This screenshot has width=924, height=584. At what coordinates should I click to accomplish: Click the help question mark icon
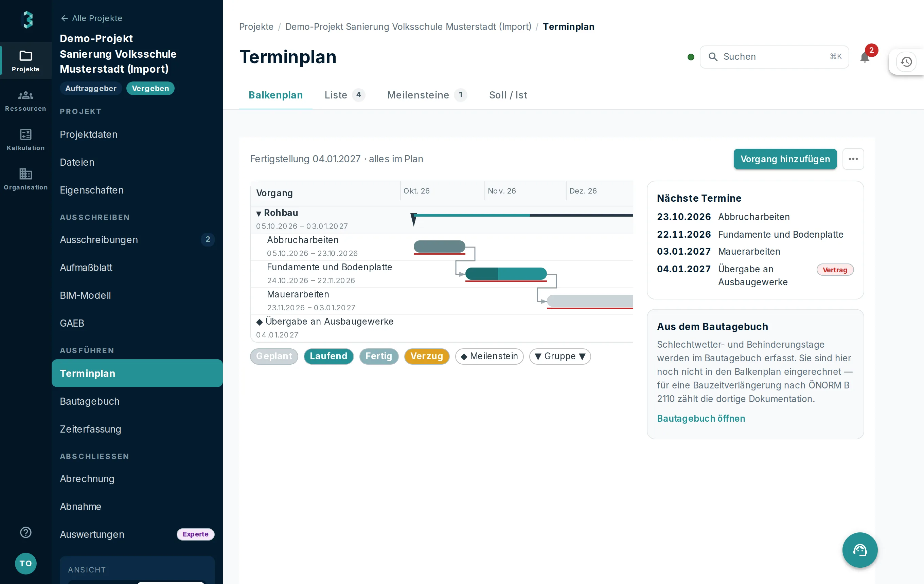click(x=26, y=532)
